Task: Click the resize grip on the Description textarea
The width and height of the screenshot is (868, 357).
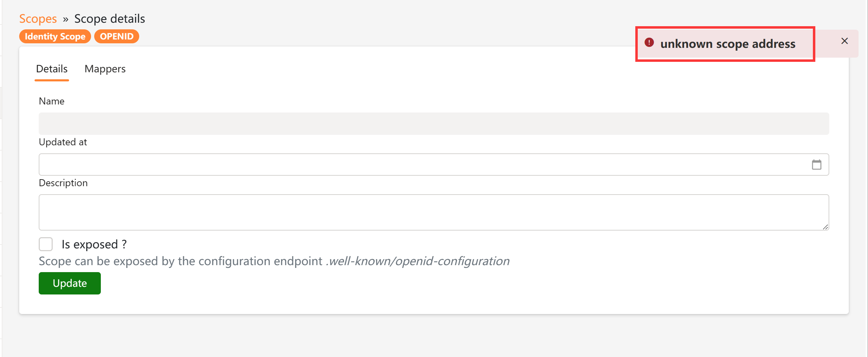Action: click(826, 228)
